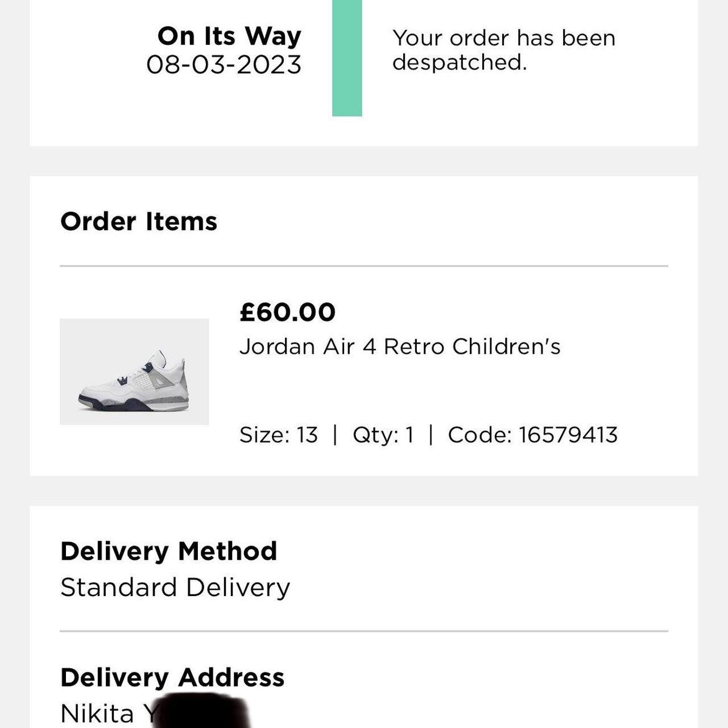728x728 pixels.
Task: Expand the Delivery Address section
Action: pyautogui.click(x=173, y=677)
